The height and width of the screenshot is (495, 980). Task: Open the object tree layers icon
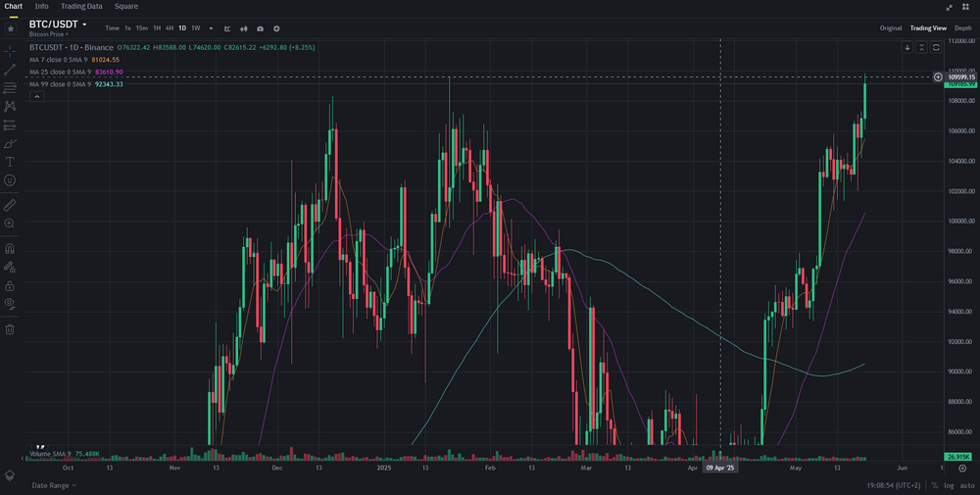point(10,475)
